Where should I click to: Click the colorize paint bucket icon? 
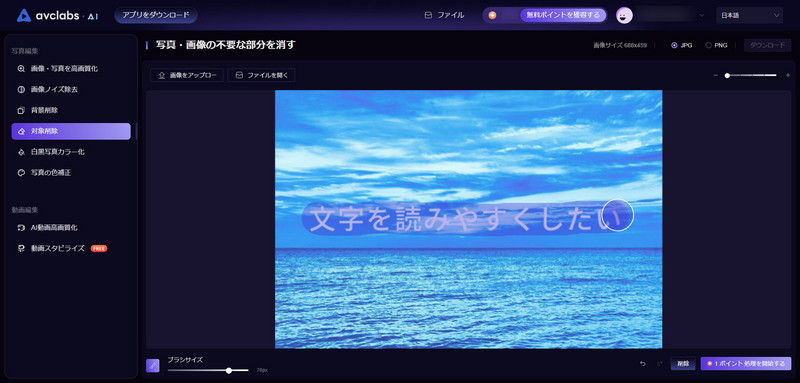coord(21,152)
